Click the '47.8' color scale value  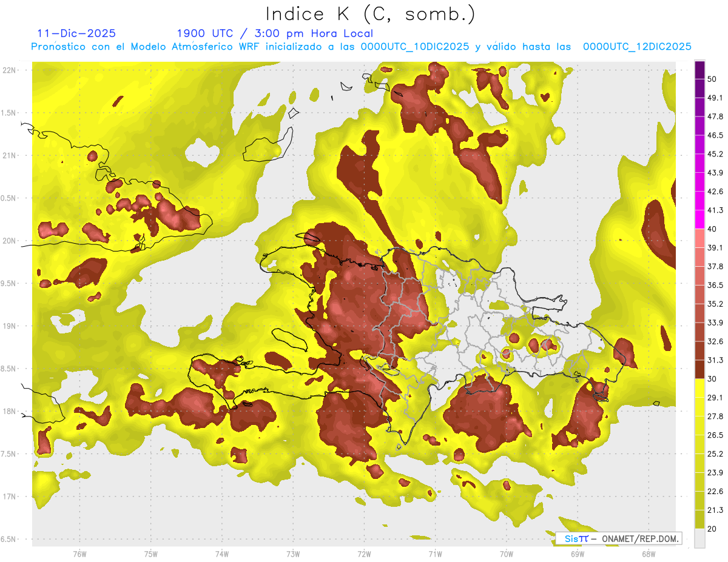[715, 116]
